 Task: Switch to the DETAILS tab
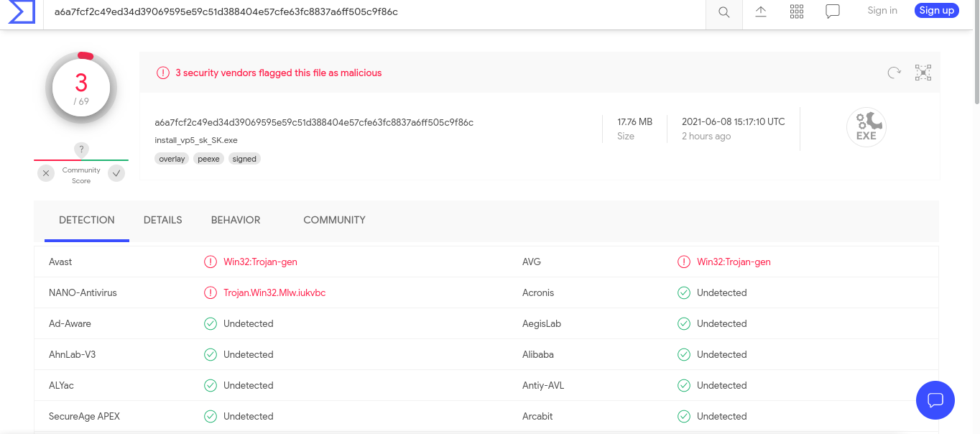click(x=163, y=220)
